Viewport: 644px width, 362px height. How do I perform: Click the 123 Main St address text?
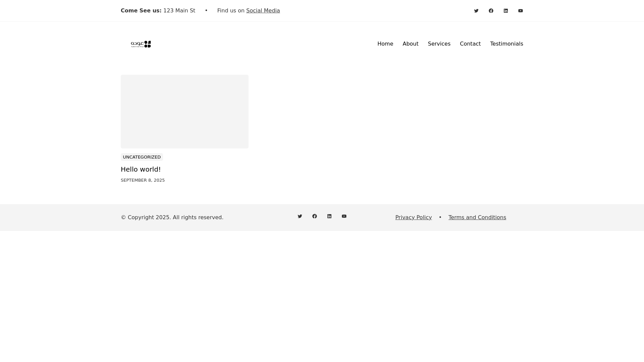[179, 11]
